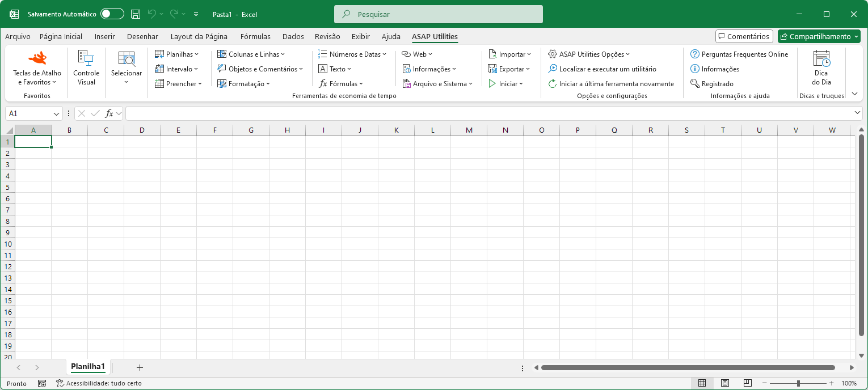The width and height of the screenshot is (868, 390).
Task: Click Informações in the help group
Action: click(715, 69)
